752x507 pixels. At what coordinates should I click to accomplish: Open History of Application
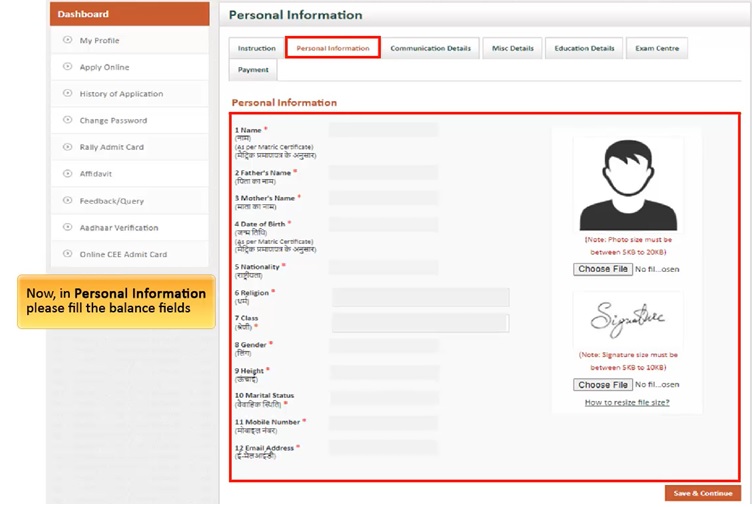pyautogui.click(x=129, y=94)
